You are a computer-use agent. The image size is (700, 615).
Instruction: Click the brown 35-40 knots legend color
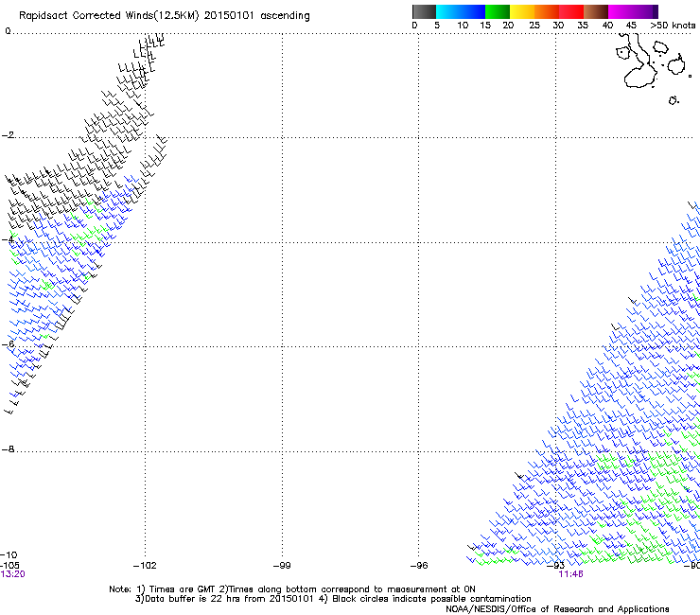[x=596, y=11]
